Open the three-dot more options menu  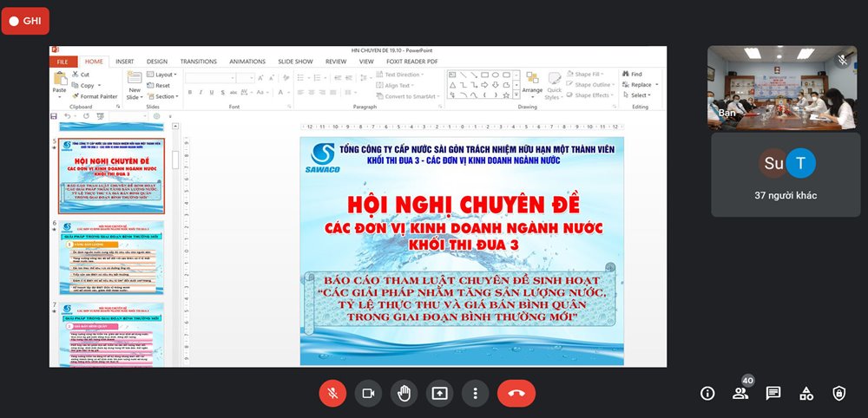tap(475, 393)
